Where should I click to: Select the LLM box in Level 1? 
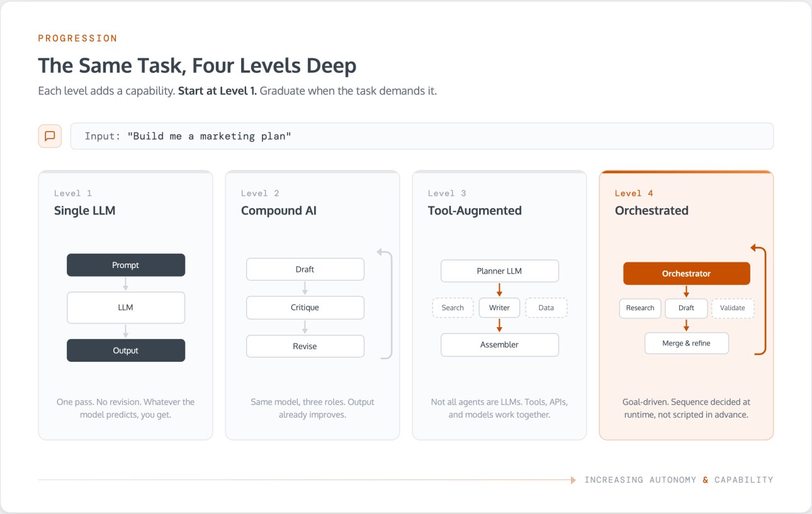point(126,308)
